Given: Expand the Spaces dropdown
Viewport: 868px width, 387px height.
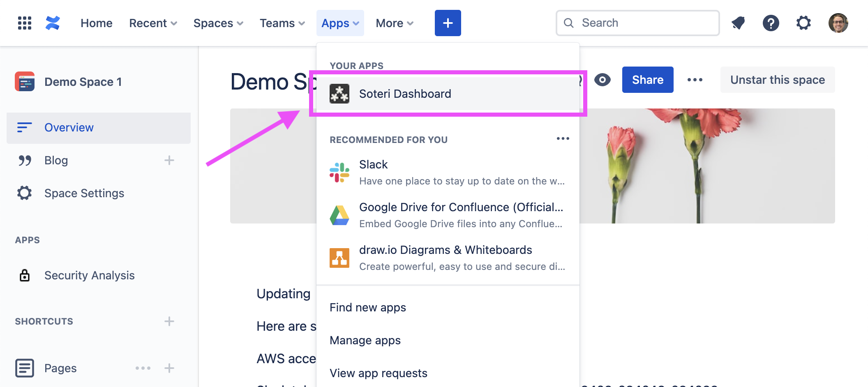Looking at the screenshot, I should [218, 23].
